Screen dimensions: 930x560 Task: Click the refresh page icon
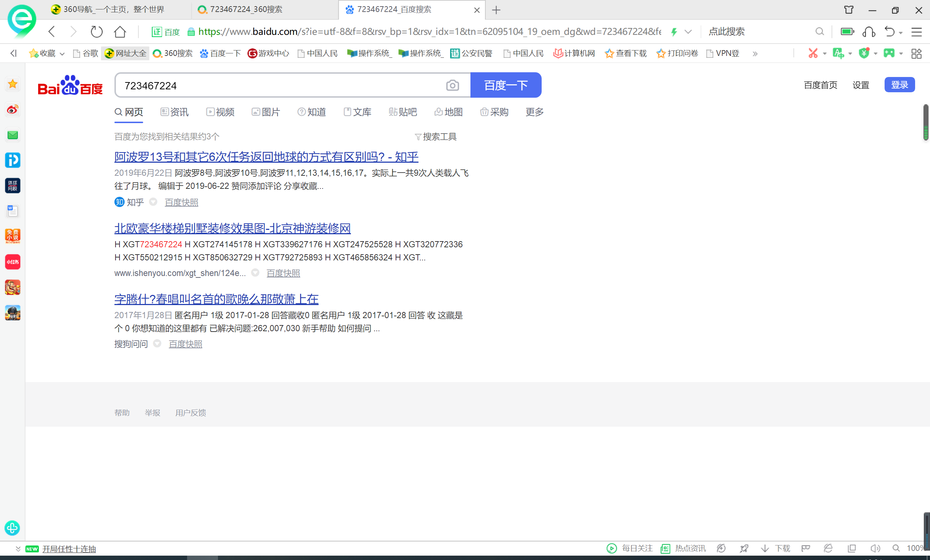coord(97,32)
